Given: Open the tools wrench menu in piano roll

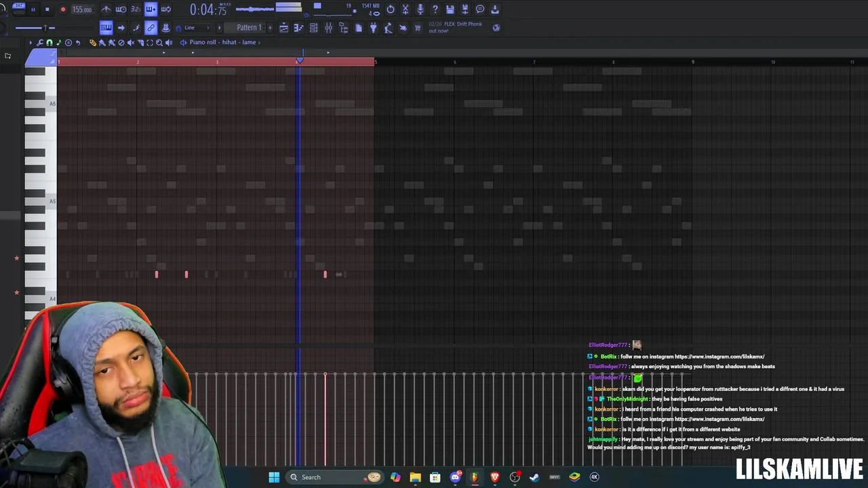Looking at the screenshot, I should 40,43.
